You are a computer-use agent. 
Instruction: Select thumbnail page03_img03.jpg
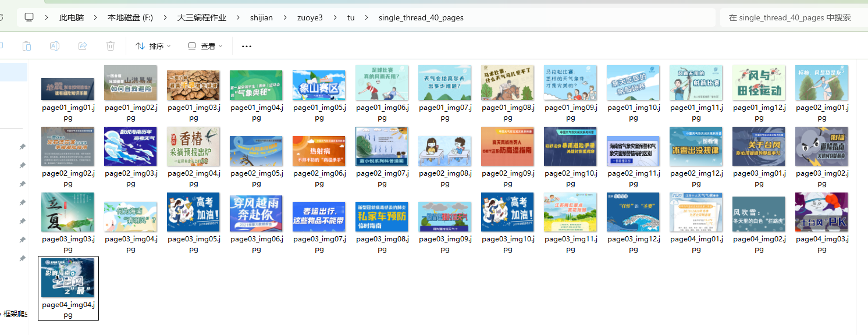[x=67, y=212]
